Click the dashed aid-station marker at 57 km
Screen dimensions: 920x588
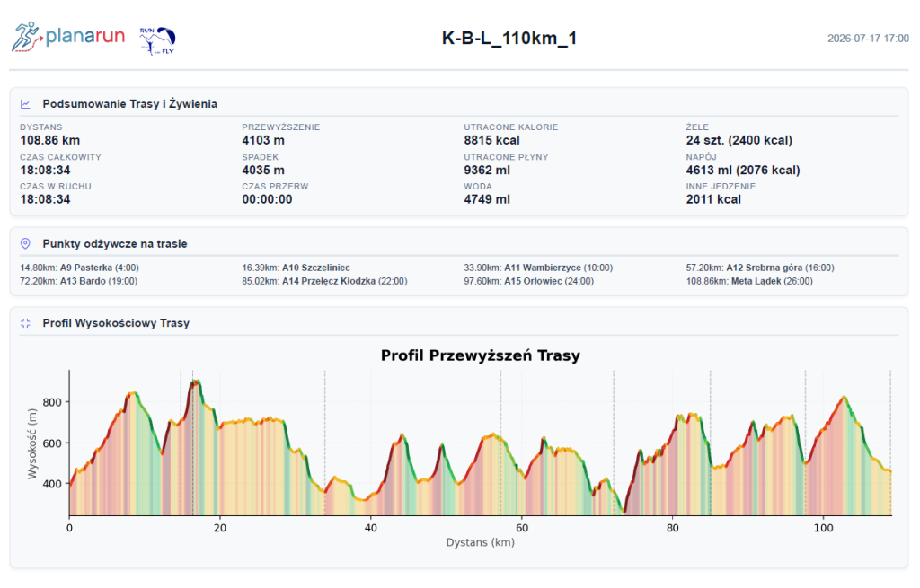coord(500,443)
